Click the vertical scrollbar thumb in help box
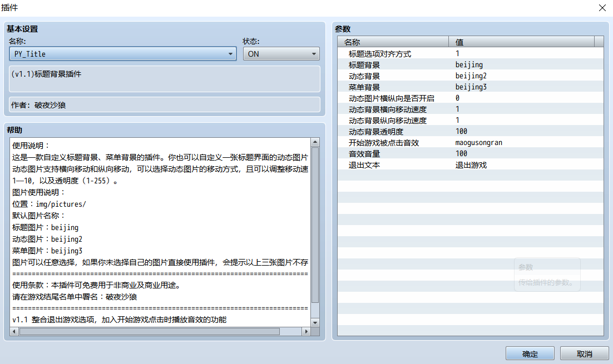The image size is (613, 364). 315,226
